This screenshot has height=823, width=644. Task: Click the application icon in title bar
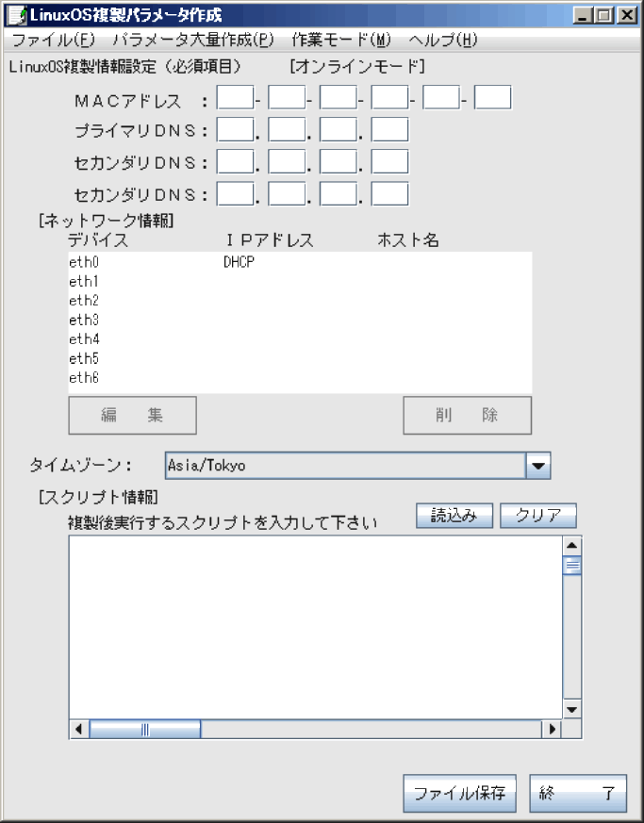click(17, 15)
